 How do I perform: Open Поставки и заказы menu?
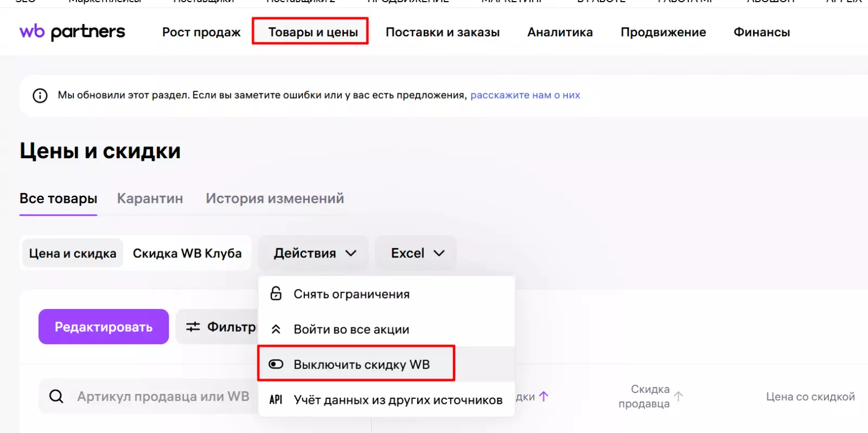coord(443,32)
